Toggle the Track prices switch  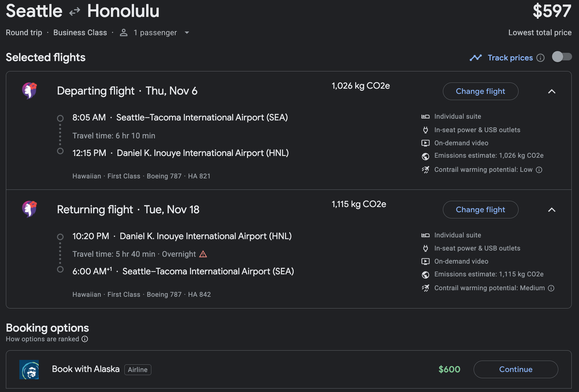(x=562, y=57)
